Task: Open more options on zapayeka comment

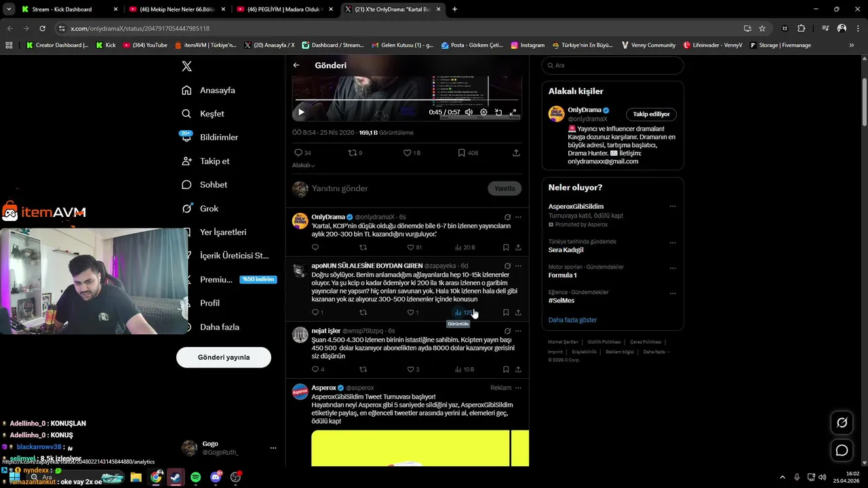Action: click(518, 266)
